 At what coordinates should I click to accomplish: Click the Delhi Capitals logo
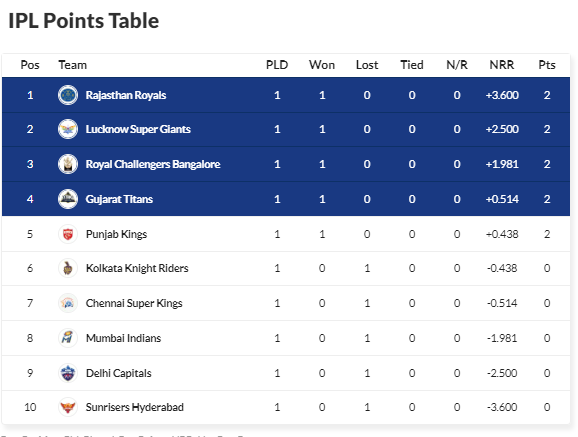point(68,373)
